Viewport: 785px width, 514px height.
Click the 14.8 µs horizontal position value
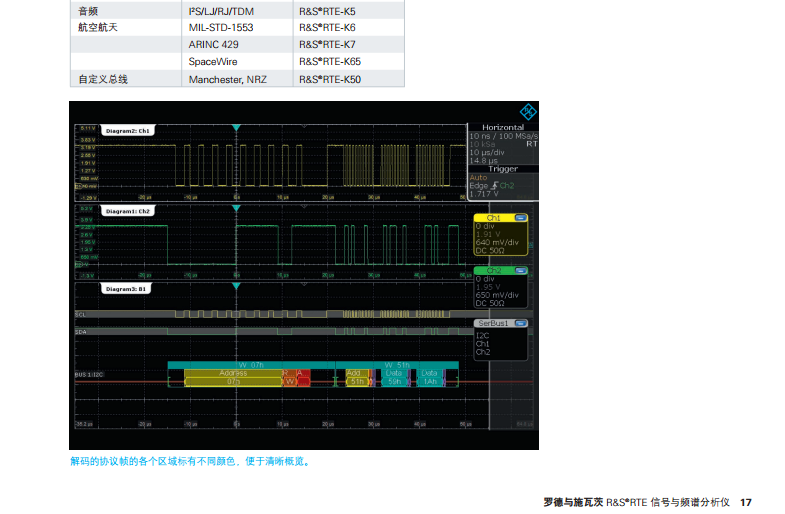pyautogui.click(x=483, y=161)
